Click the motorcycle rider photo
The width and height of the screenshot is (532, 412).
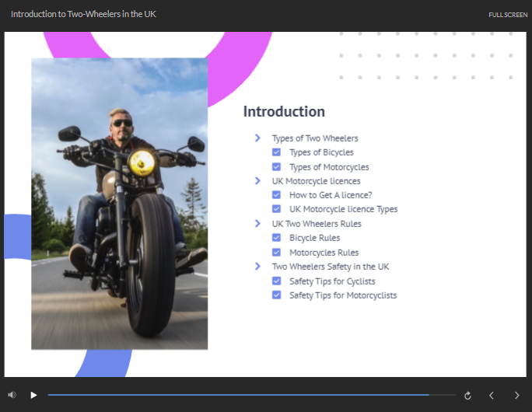[120, 204]
